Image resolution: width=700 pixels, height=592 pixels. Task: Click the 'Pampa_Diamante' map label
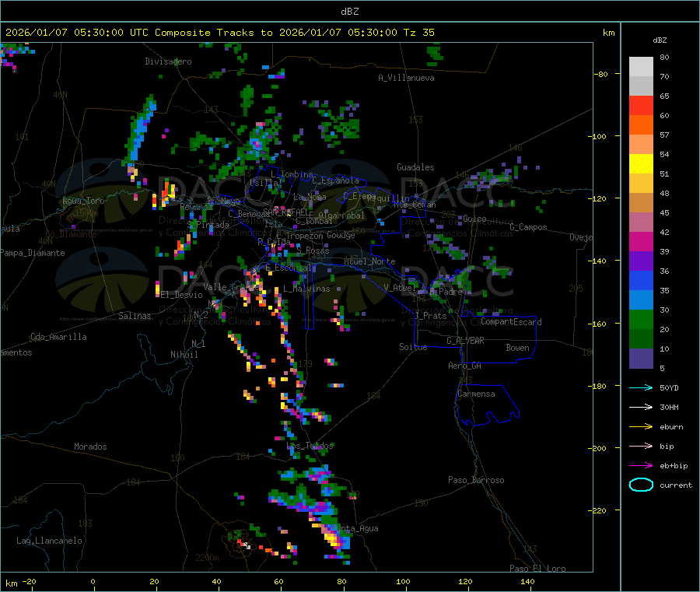click(x=33, y=253)
